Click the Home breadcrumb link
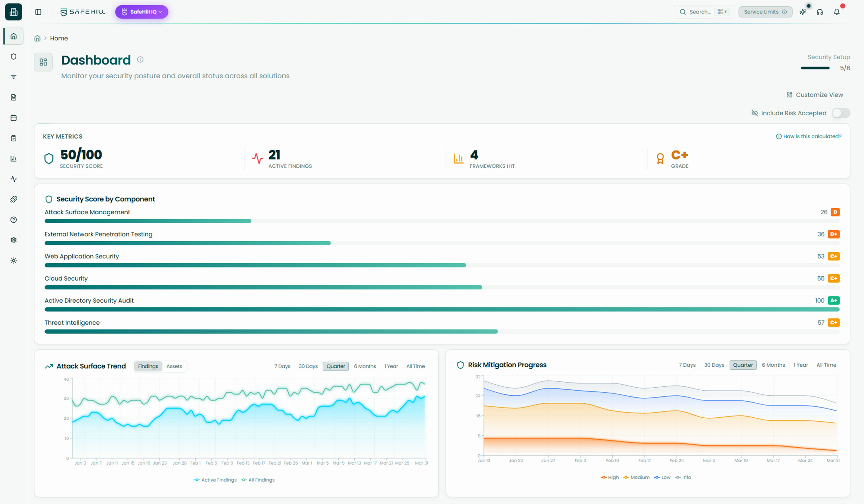The height and width of the screenshot is (504, 864). tap(59, 38)
